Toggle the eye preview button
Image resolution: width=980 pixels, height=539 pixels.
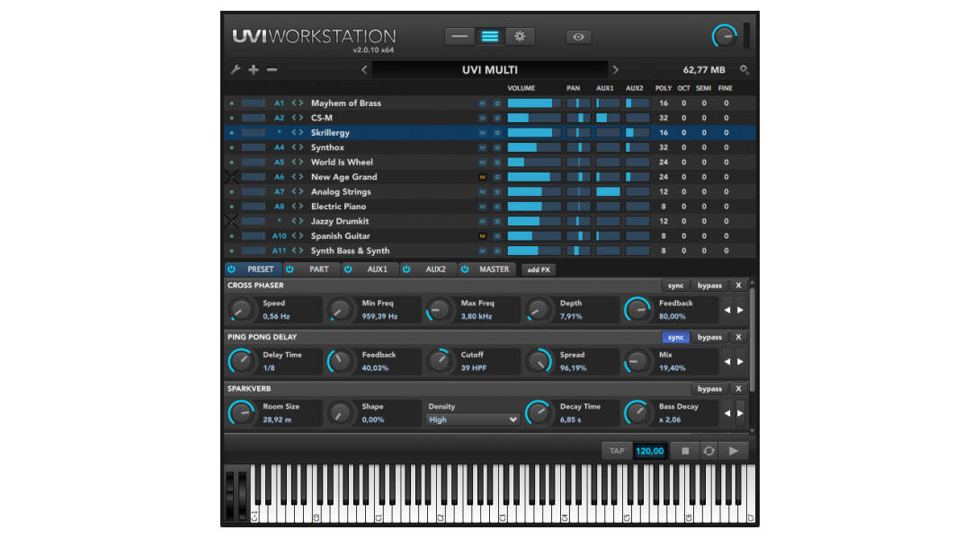(x=578, y=37)
